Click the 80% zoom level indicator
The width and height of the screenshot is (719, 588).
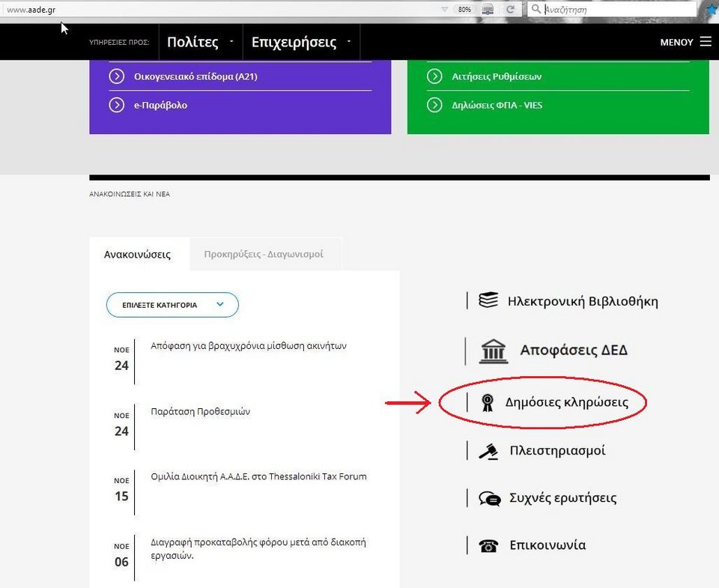tap(464, 10)
